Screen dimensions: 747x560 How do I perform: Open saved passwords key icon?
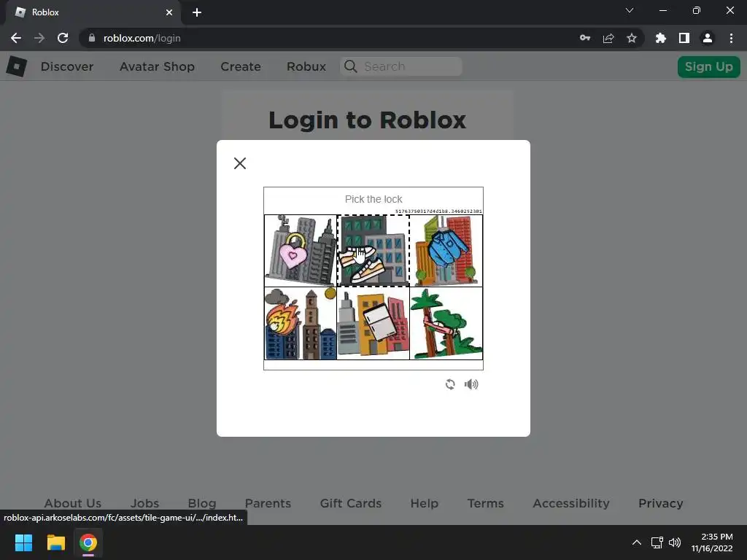[585, 38]
